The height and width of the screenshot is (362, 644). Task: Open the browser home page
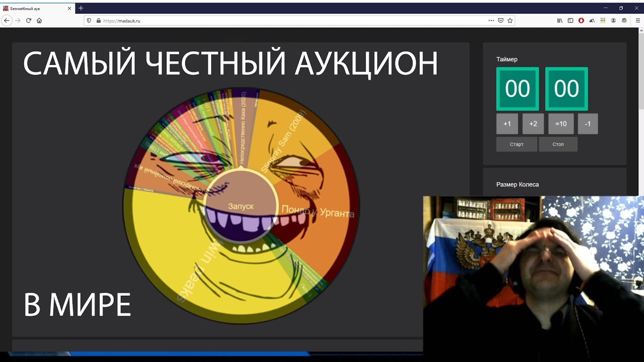[x=39, y=21]
